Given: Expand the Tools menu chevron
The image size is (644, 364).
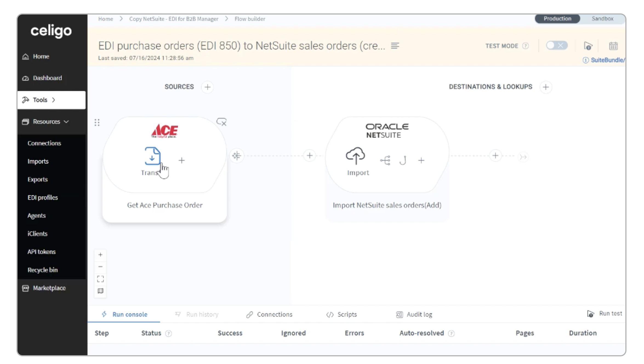Looking at the screenshot, I should [54, 100].
